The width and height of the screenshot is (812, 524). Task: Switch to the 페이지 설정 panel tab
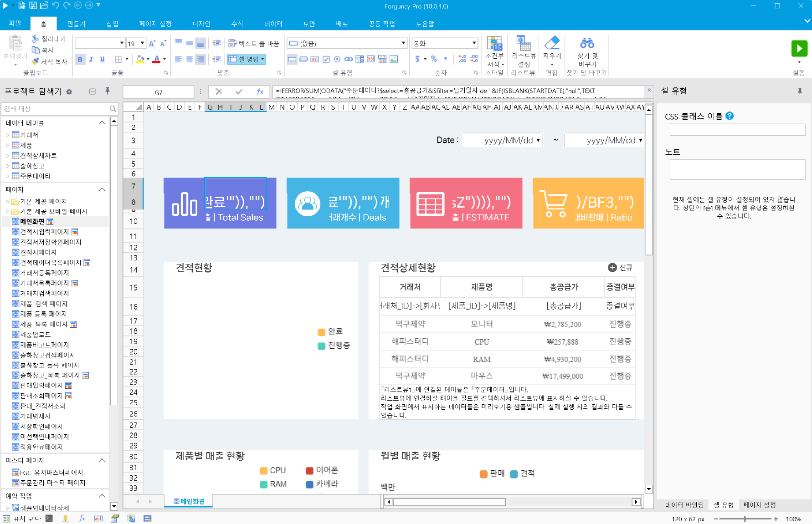coord(760,505)
